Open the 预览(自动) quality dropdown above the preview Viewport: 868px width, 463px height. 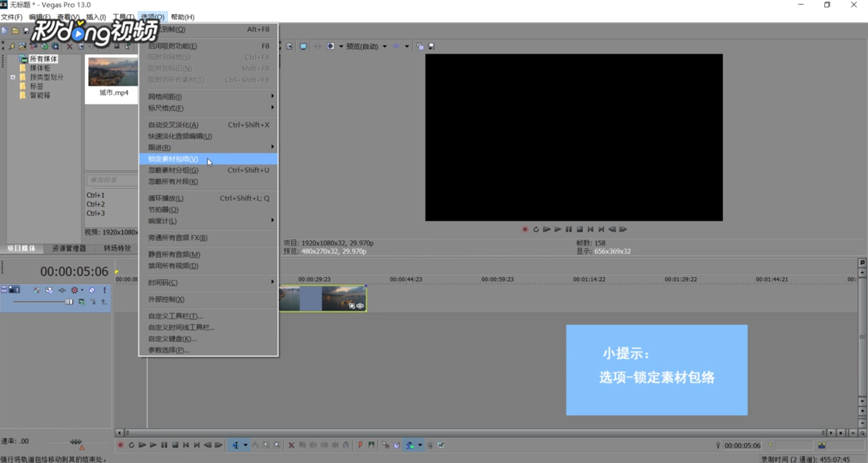(x=385, y=46)
